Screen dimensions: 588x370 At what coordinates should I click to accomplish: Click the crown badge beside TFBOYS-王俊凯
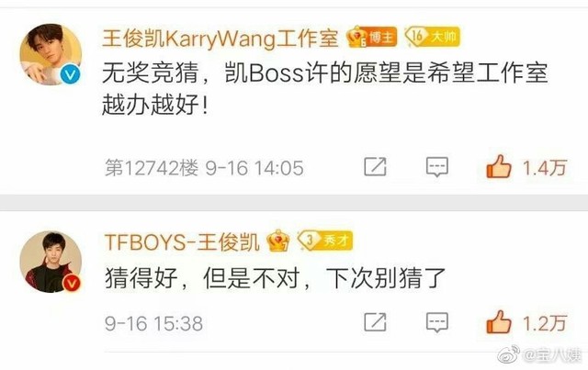click(x=277, y=241)
